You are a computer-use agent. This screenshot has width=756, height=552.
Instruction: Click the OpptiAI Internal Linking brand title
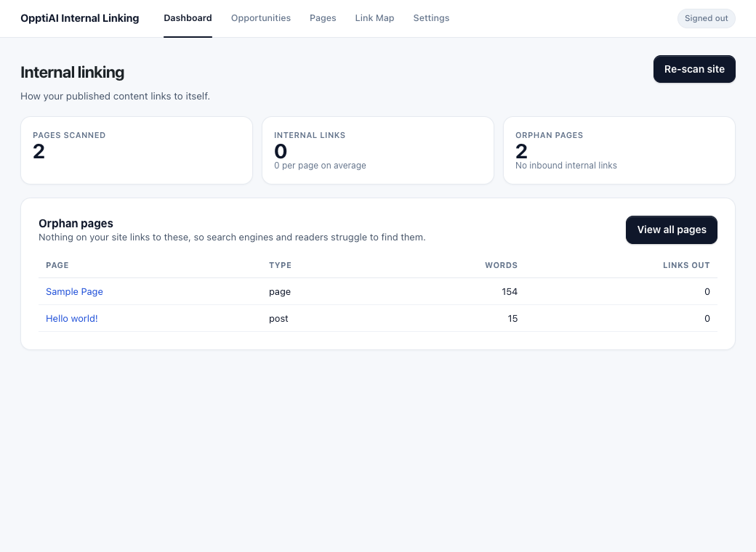79,18
